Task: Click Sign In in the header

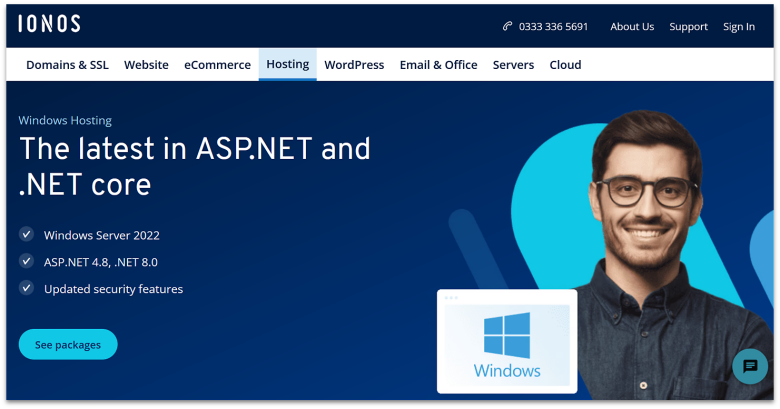Action: 739,27
